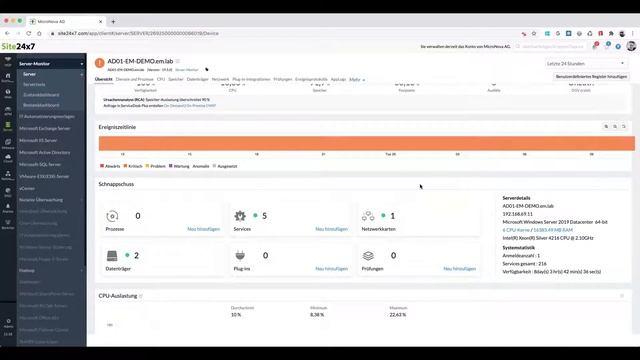This screenshot has height=360, width=640.
Task: Click the Netzwerkkarten snapshot icon
Action: pos(368,216)
